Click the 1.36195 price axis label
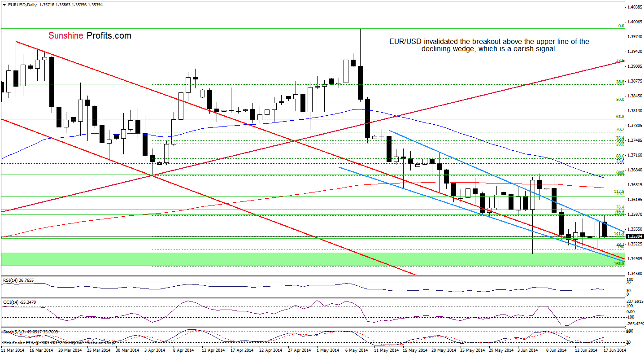 635,200
